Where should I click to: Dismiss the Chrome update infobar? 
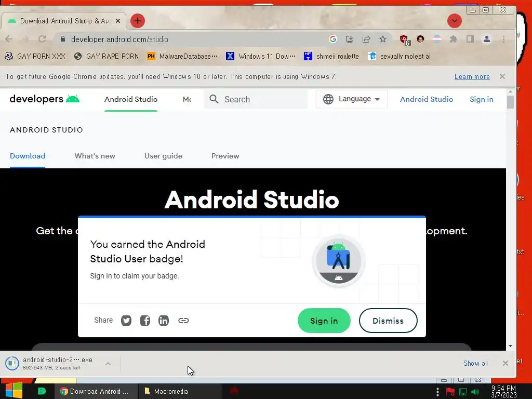pos(502,76)
